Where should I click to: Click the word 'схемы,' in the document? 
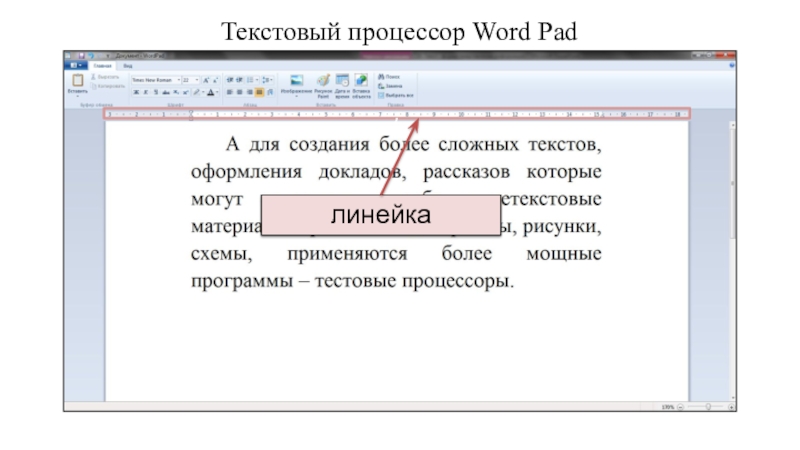221,254
